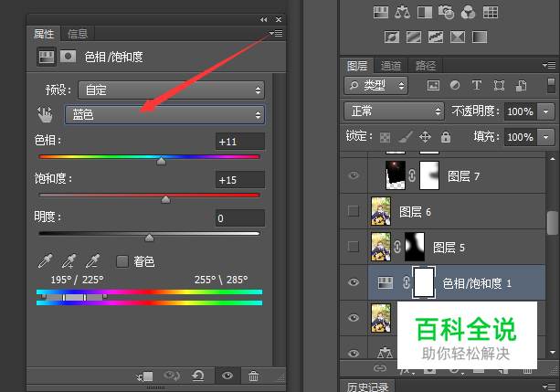
Task: Hide the 图层 7 layer via eye icon
Action: pyautogui.click(x=354, y=175)
